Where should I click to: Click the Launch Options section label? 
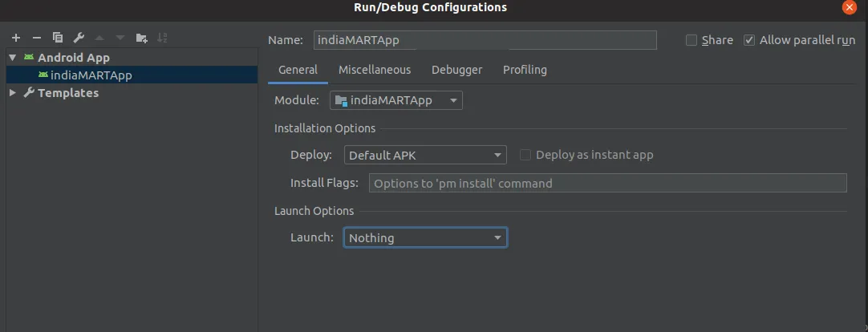pyautogui.click(x=314, y=211)
